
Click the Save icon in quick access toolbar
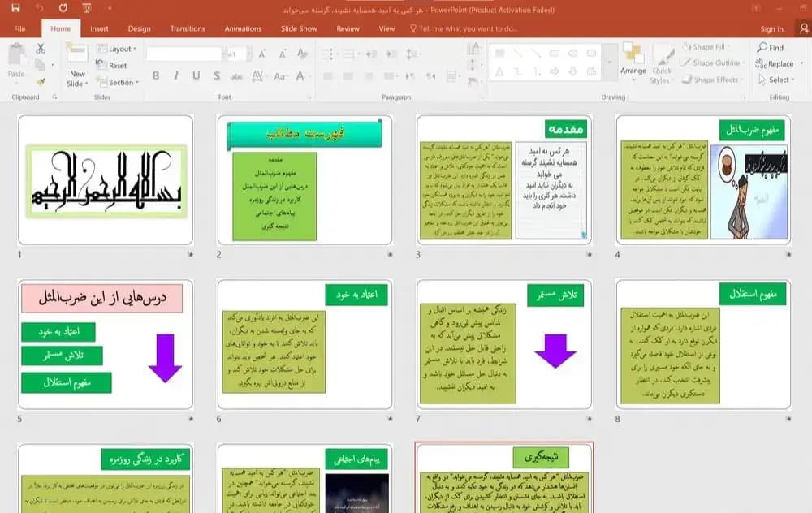point(15,8)
